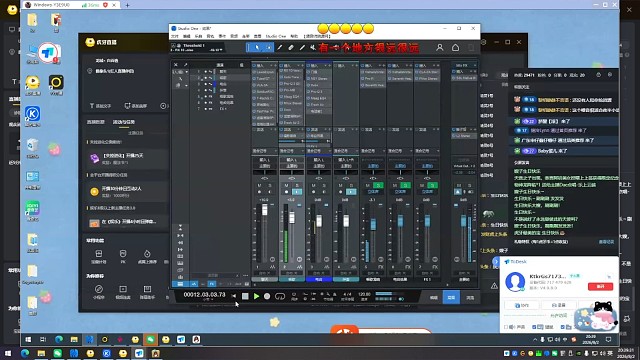
Task: Open the Pro-R insert on channel 5
Action: click(373, 78)
